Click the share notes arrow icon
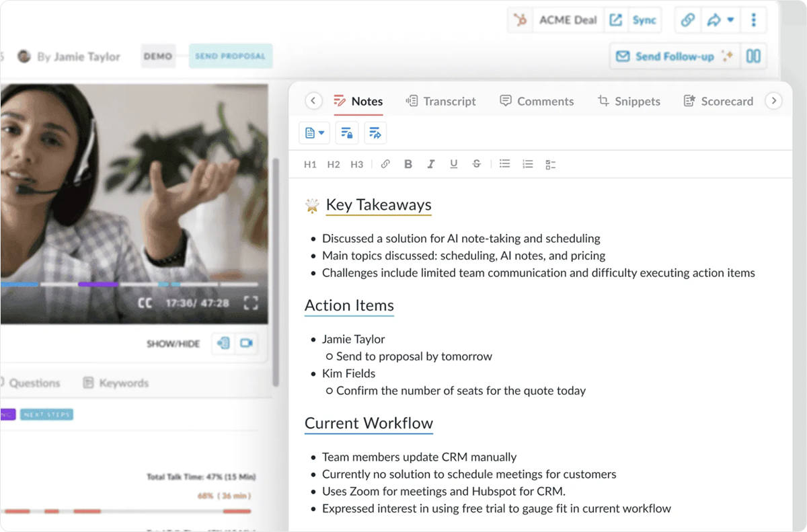This screenshot has height=532, width=807. click(375, 132)
